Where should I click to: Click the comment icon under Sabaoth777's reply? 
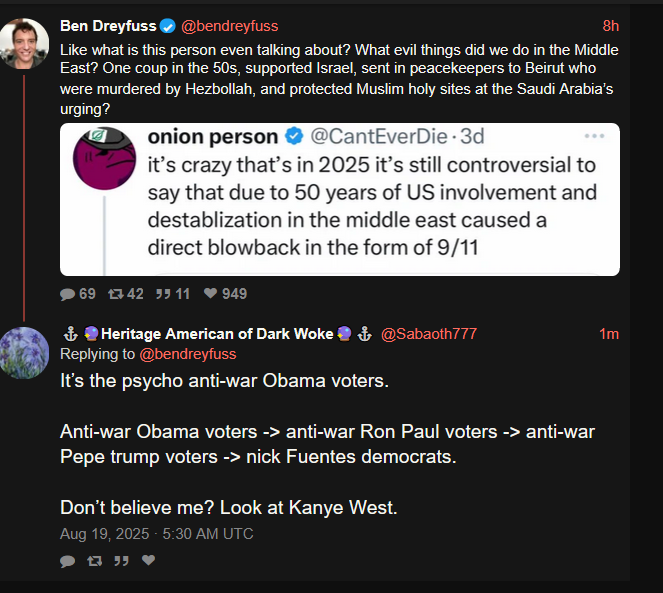click(x=67, y=561)
